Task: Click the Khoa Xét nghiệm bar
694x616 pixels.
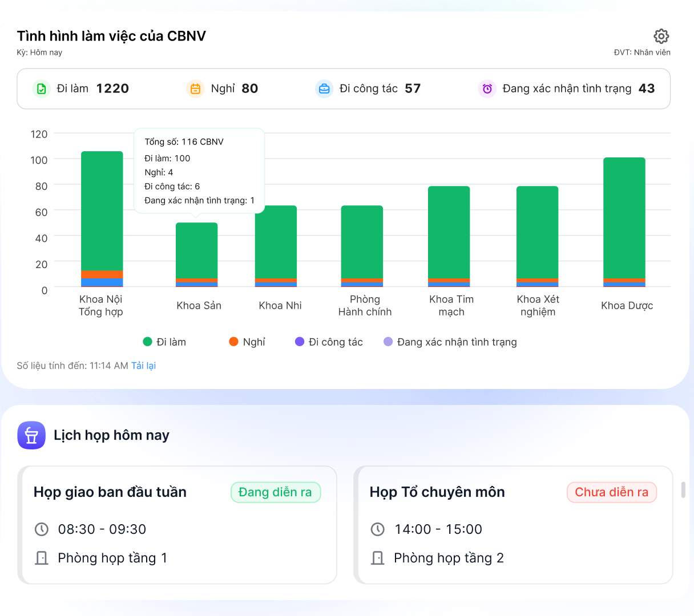Action: [538, 236]
